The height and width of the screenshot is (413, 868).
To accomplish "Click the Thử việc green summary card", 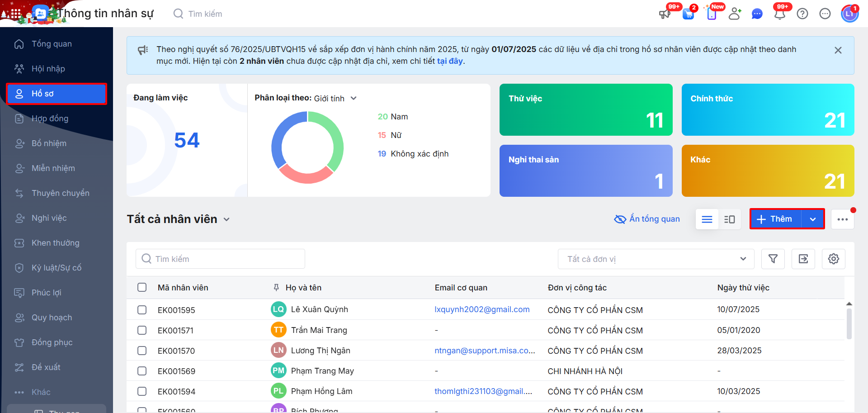I will point(585,109).
